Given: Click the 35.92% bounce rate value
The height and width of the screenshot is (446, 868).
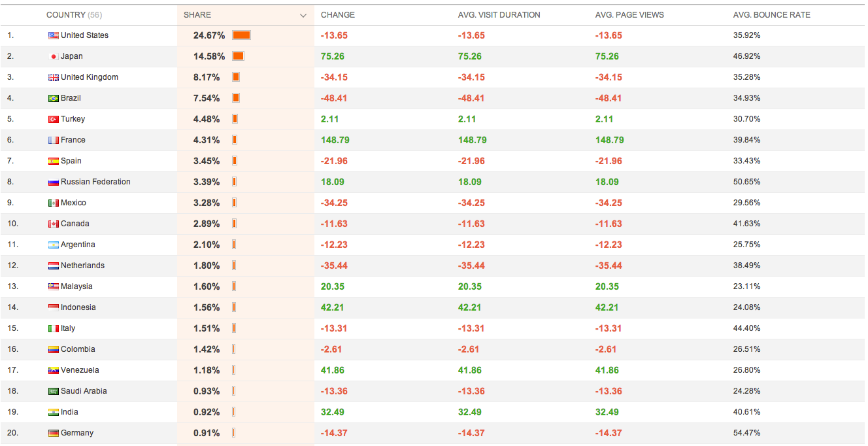Looking at the screenshot, I should (x=747, y=35).
